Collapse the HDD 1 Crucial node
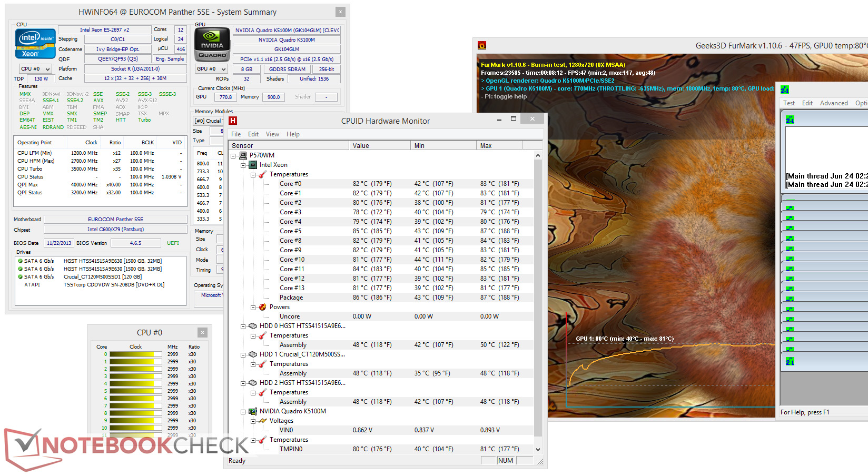This screenshot has height=476, width=868. click(243, 354)
